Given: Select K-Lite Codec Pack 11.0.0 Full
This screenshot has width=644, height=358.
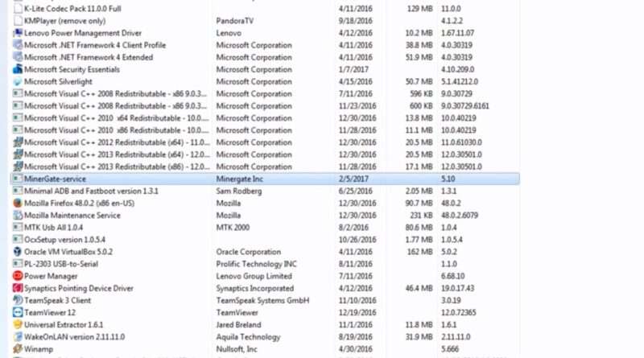Looking at the screenshot, I should 72,9.
